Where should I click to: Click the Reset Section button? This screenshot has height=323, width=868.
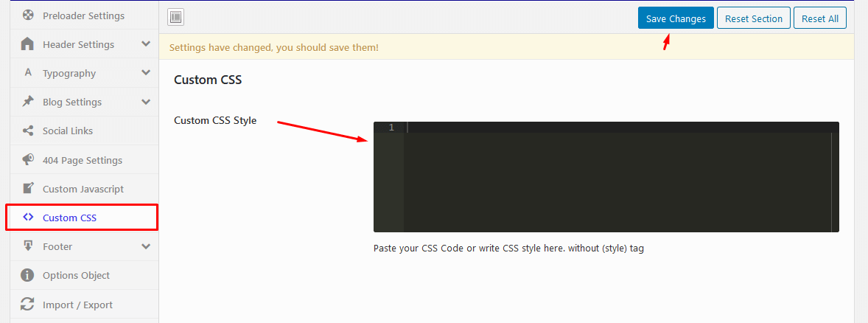tap(753, 18)
